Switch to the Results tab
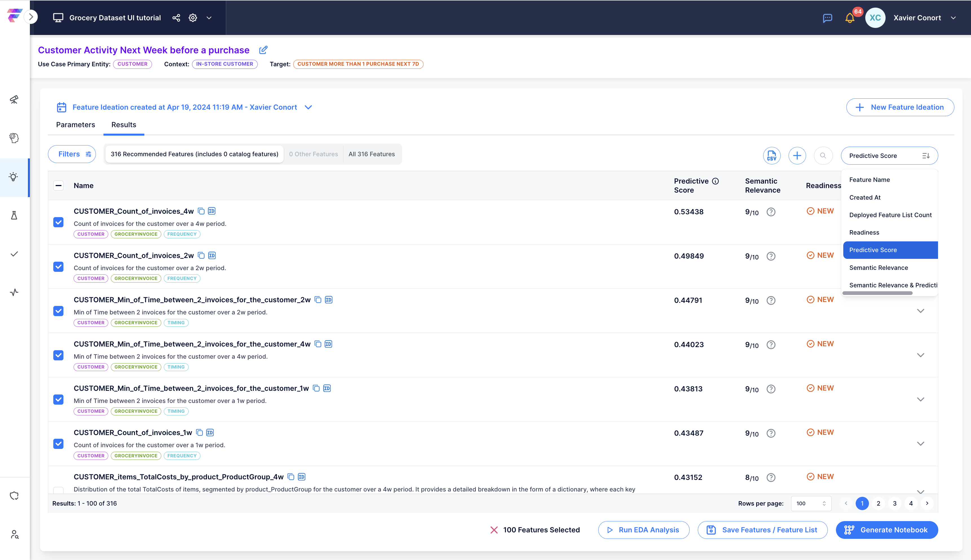Screen dimensions: 971x560 click(124, 125)
